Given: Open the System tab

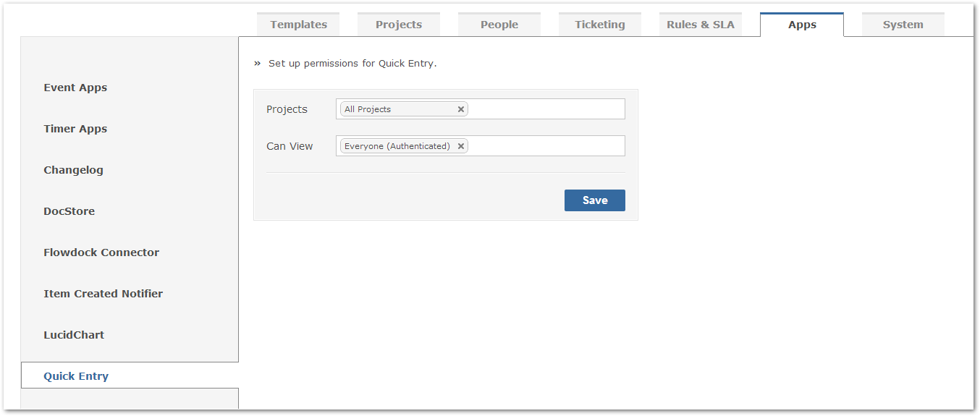Looking at the screenshot, I should (x=903, y=25).
